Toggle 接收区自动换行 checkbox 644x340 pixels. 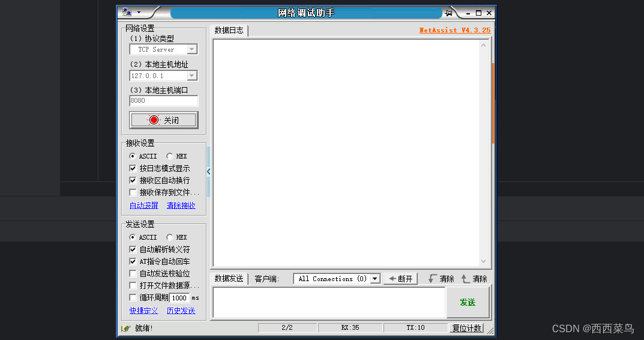click(133, 180)
